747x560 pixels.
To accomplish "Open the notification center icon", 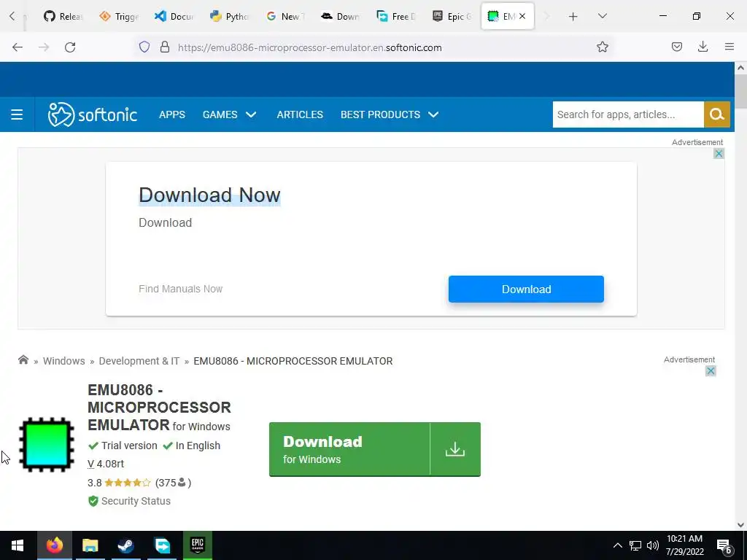I will [724, 546].
